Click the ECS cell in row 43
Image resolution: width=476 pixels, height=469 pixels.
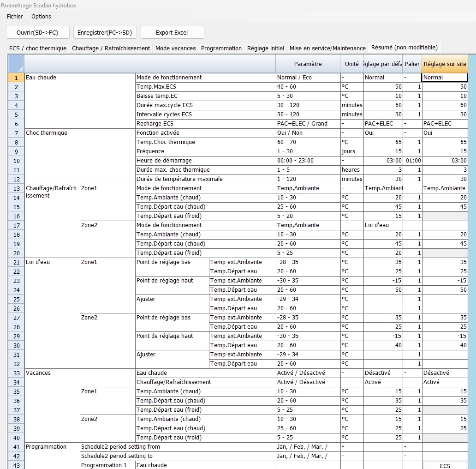click(x=445, y=465)
